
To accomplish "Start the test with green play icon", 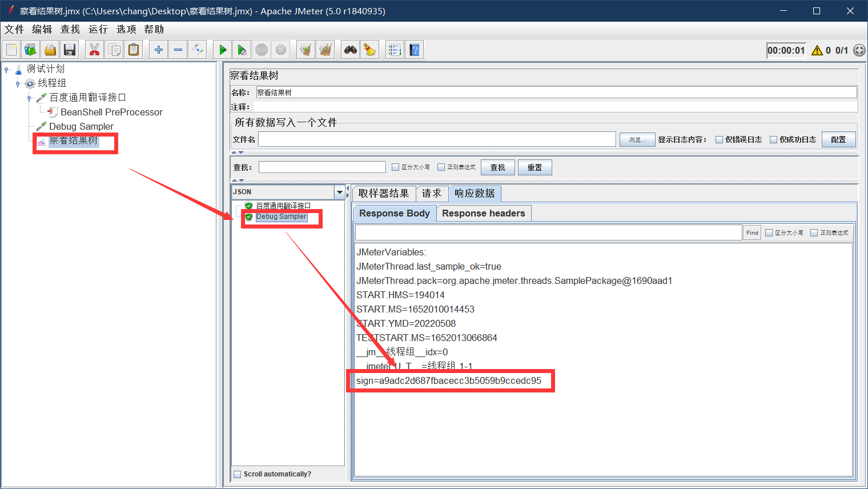I will (x=223, y=50).
